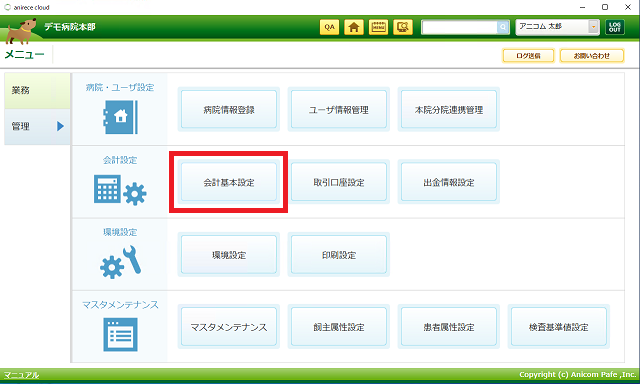
Task: Click the ログ送信 button
Action: pos(528,56)
